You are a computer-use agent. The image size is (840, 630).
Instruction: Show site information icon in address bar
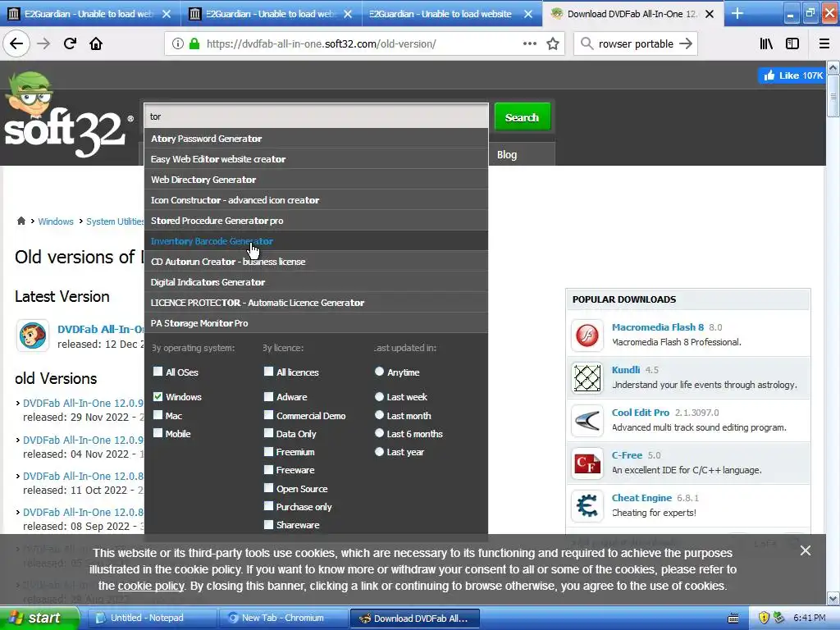pyautogui.click(x=178, y=44)
